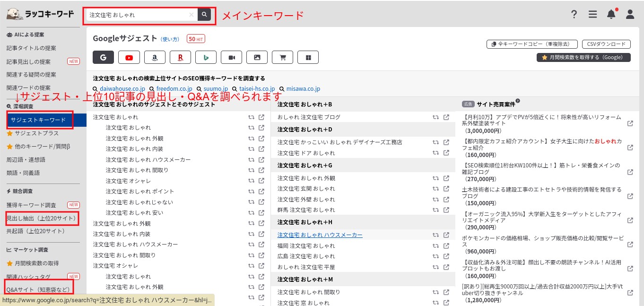Image resolution: width=644 pixels, height=306 pixels.
Task: Open the help question mark icon
Action: pyautogui.click(x=574, y=14)
